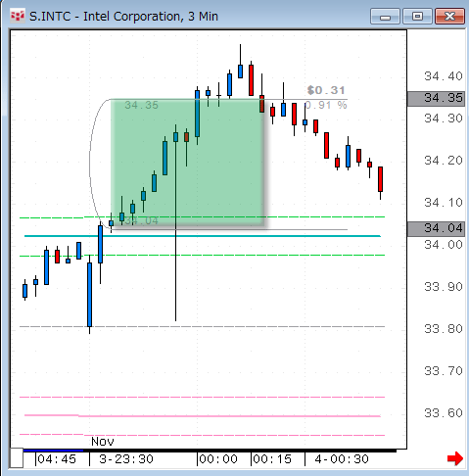Click the blue scroll segment on the time axis
The height and width of the screenshot is (476, 469).
(x=53, y=451)
